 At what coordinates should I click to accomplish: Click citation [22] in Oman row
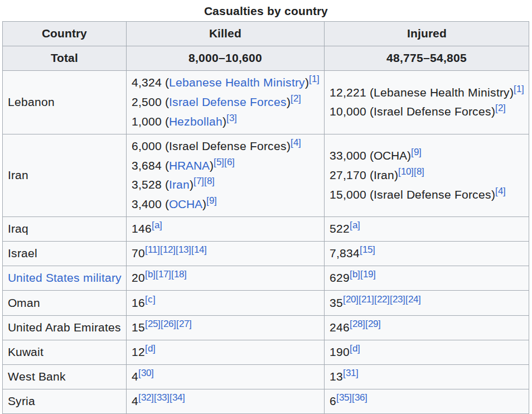click(382, 300)
